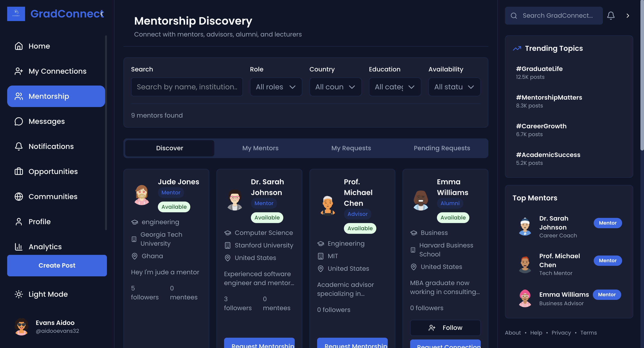Click Jude Jones's profile avatar
Viewport: 644px width, 348px height.
[142, 195]
